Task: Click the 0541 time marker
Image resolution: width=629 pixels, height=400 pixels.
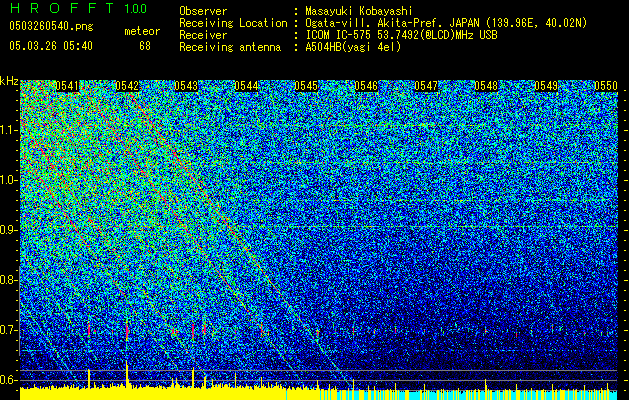Action: (x=67, y=86)
